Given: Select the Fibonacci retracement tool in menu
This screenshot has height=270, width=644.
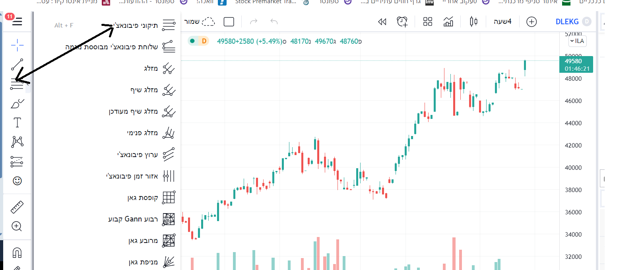Looking at the screenshot, I should point(135,25).
